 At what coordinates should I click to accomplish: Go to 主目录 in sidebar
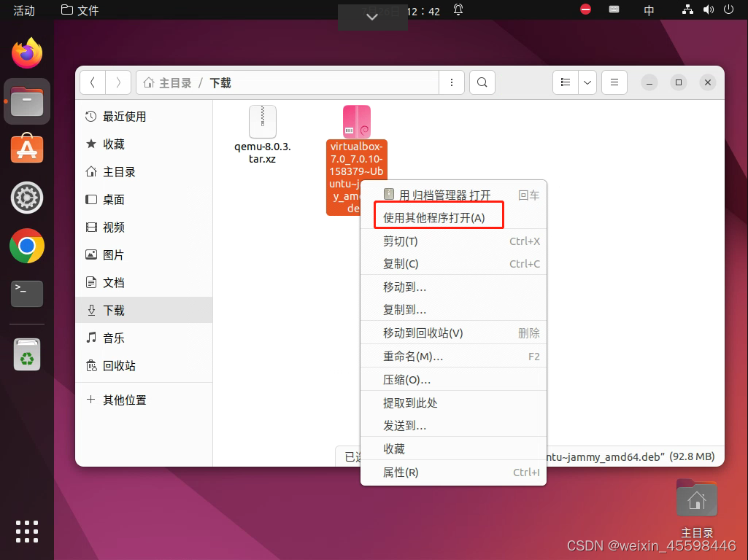[144, 171]
